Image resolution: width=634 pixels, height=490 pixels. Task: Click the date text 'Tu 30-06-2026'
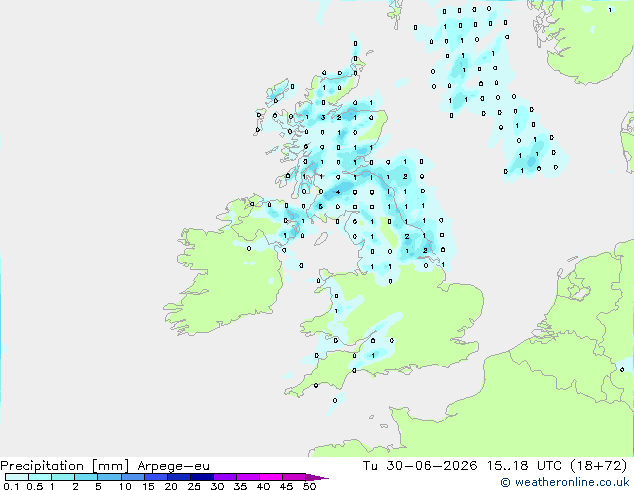[x=420, y=466]
